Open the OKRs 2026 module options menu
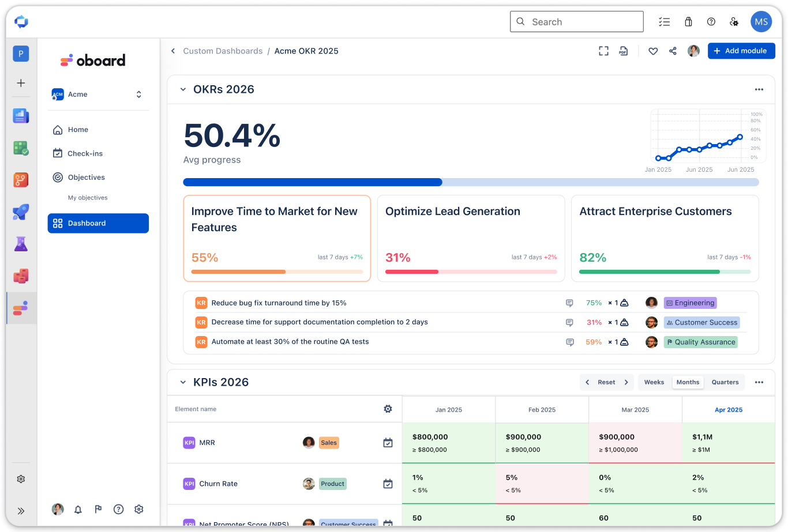The width and height of the screenshot is (788, 532). pos(759,89)
